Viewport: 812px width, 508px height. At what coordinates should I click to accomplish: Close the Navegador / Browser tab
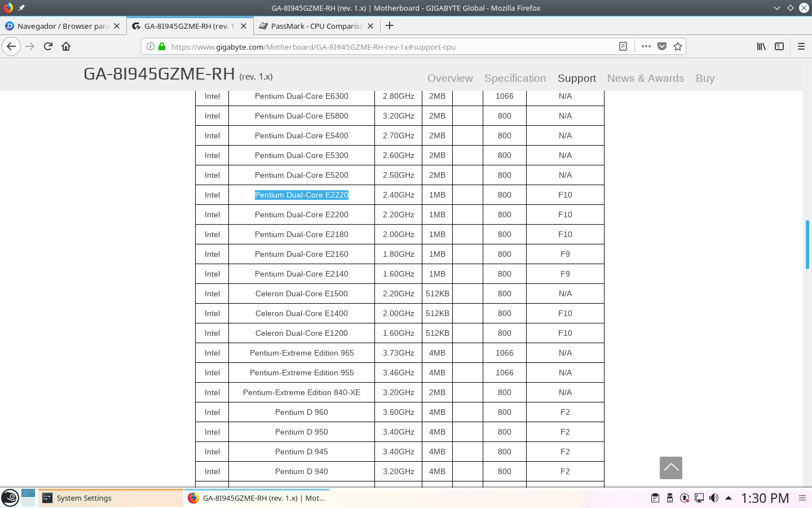117,26
